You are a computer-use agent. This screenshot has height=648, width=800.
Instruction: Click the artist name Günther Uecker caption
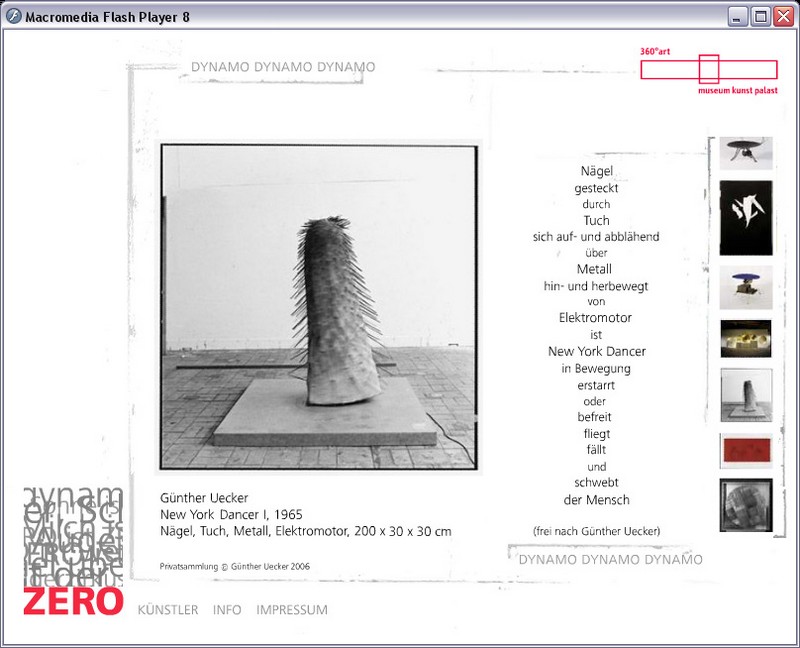204,498
